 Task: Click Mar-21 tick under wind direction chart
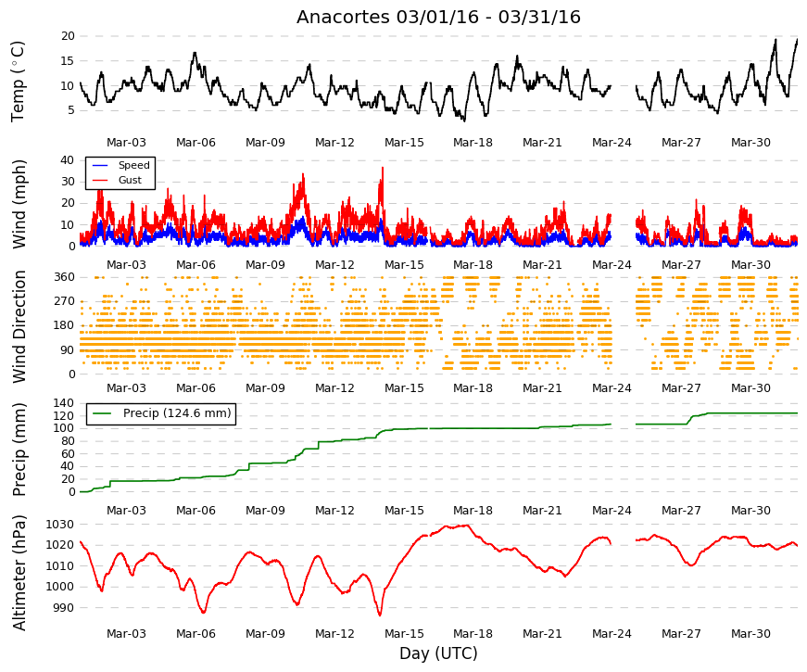[542, 388]
